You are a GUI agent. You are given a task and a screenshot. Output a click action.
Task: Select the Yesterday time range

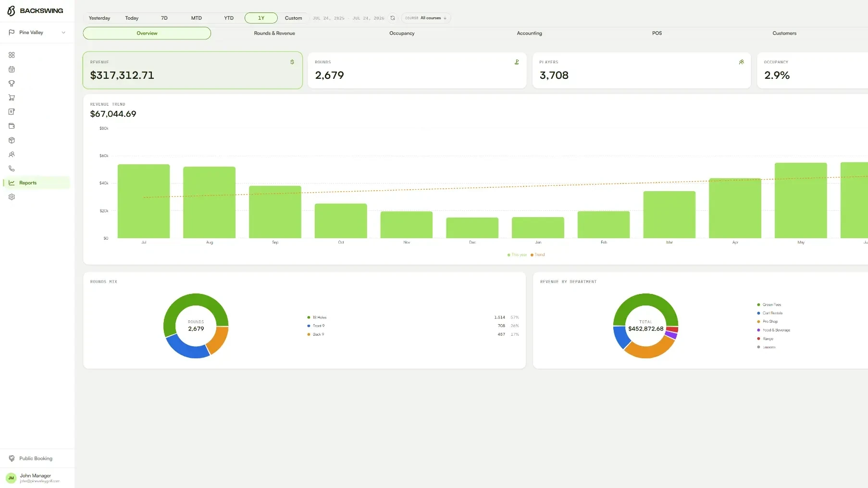99,18
